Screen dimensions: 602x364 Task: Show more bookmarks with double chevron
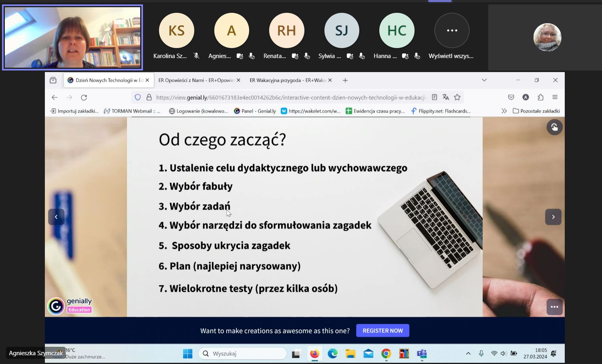coord(504,111)
